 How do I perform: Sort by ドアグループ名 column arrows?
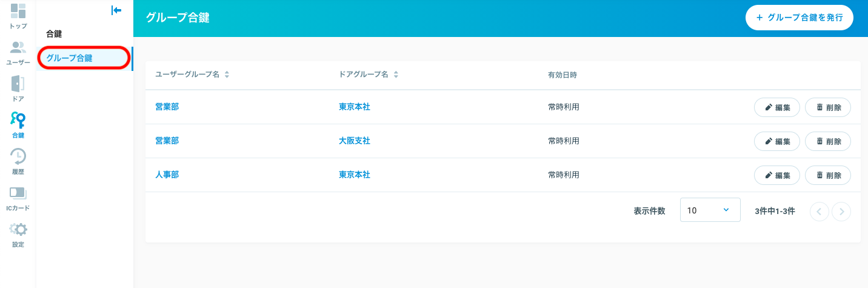click(x=396, y=75)
